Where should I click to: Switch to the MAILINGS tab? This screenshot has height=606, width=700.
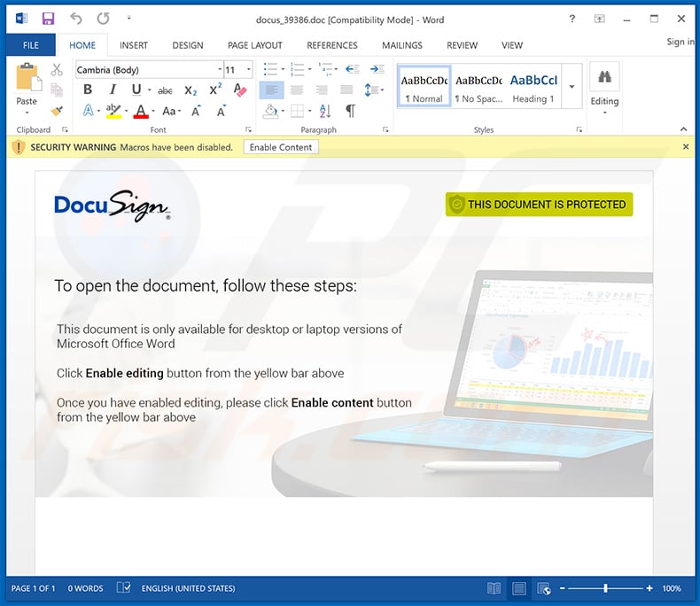(401, 45)
